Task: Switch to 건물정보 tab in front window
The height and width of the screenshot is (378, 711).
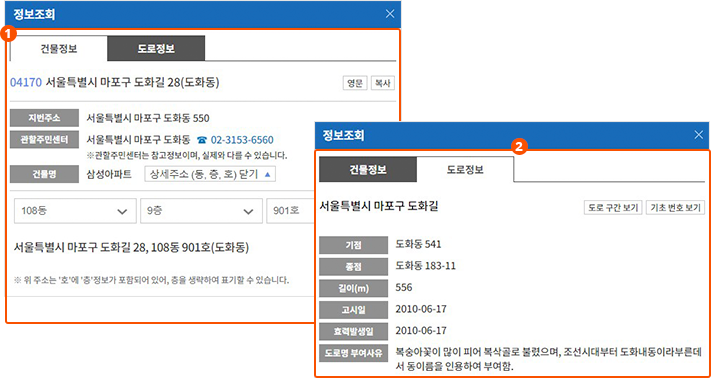Action: pos(367,170)
